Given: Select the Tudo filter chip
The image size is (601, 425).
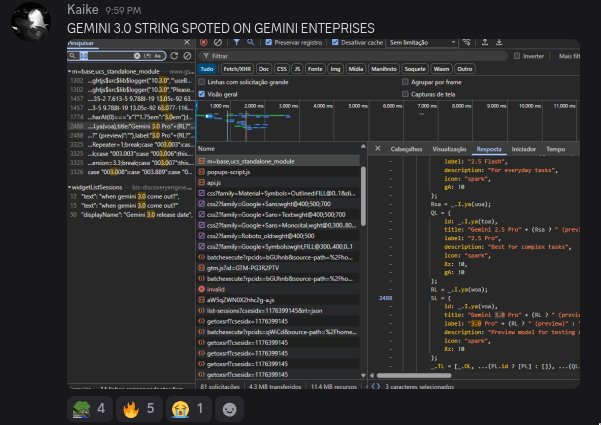Looking at the screenshot, I should tap(207, 69).
